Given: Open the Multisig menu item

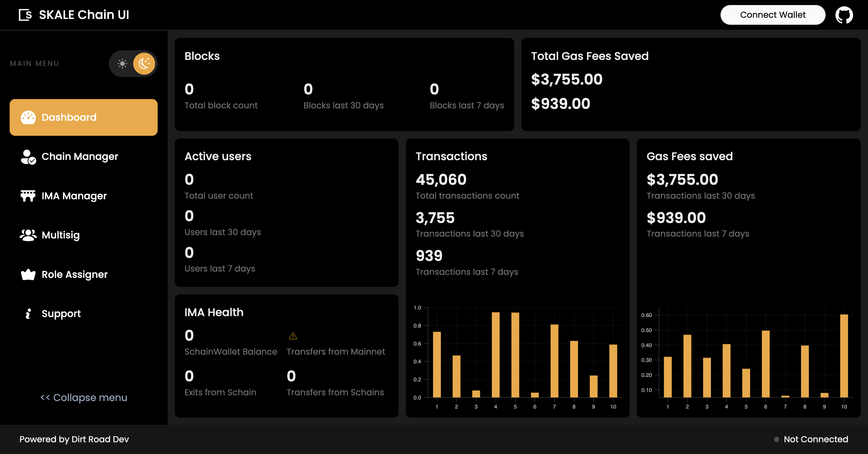Looking at the screenshot, I should point(83,235).
